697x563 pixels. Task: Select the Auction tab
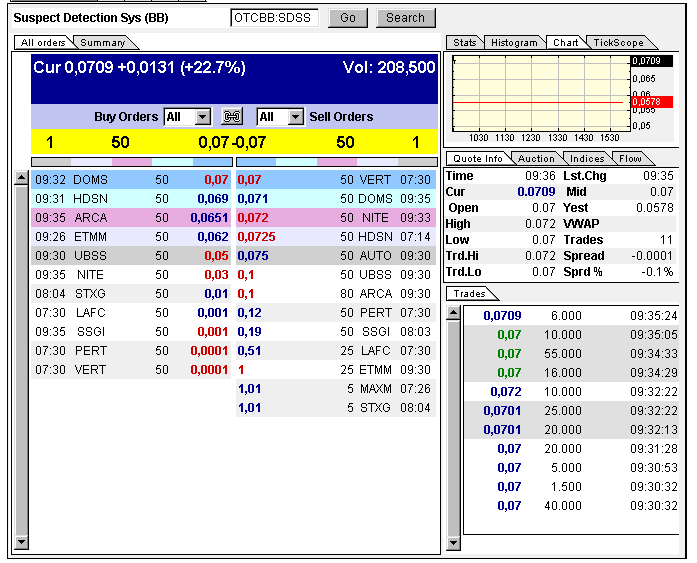tap(536, 158)
